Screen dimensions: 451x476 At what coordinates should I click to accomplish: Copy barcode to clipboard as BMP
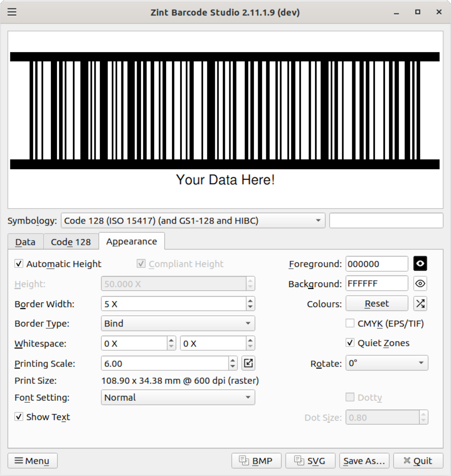[x=256, y=461]
